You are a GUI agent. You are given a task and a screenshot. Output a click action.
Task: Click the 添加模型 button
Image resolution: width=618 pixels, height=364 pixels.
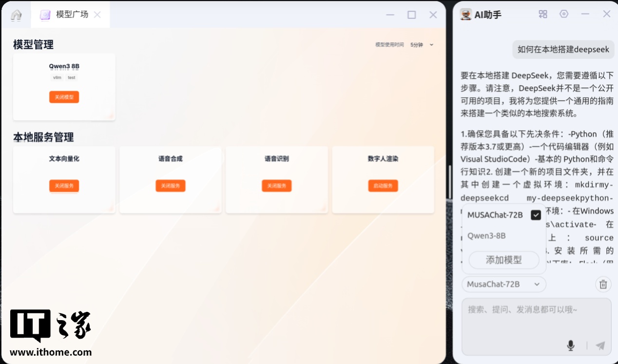click(x=503, y=260)
